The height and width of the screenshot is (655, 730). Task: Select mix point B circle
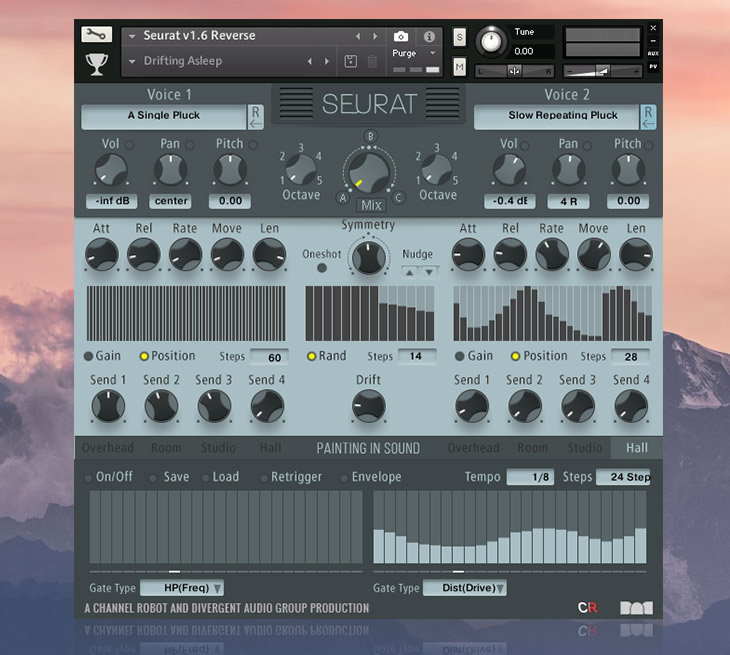(371, 136)
